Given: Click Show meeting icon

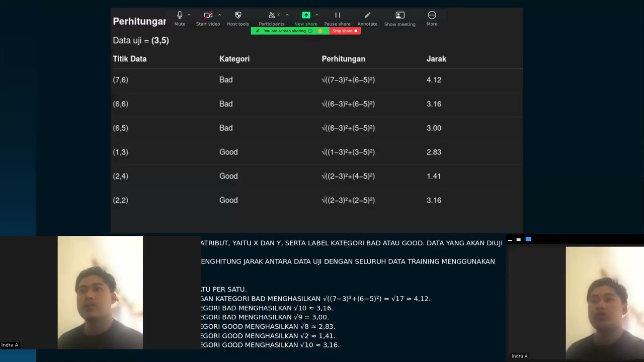Looking at the screenshot, I should (400, 19).
